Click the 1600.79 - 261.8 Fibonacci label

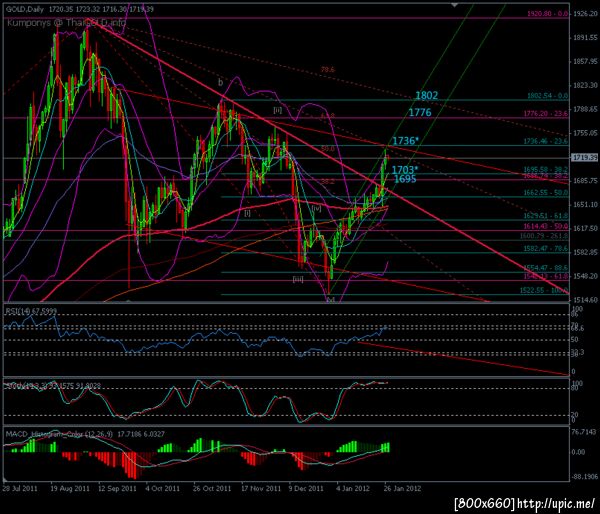pos(544,236)
